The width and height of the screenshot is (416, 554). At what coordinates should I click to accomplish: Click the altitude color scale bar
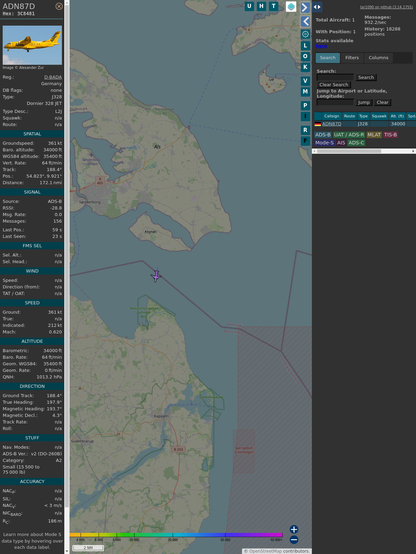(176, 535)
